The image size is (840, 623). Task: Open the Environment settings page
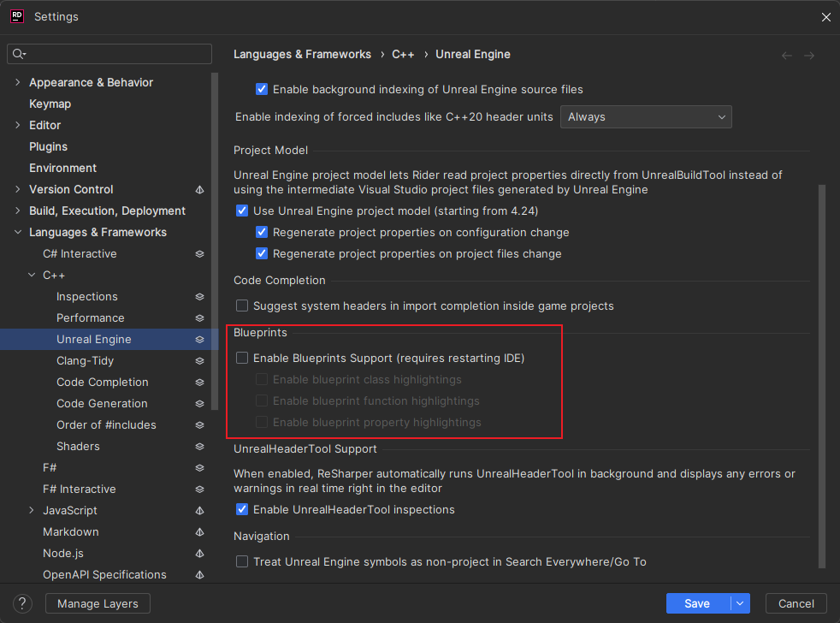(x=62, y=169)
